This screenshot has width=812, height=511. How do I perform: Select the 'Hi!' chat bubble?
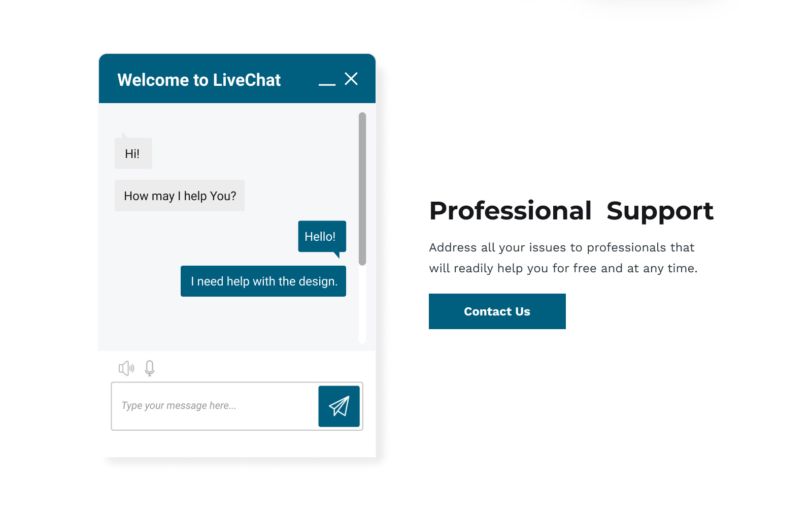pos(133,153)
